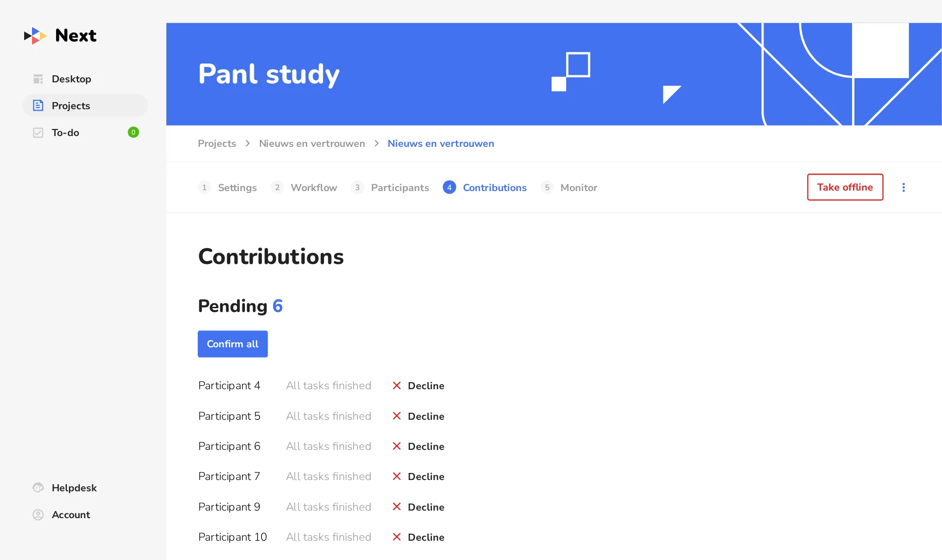
Task: Click the Participant 6 name
Action: 229,447
